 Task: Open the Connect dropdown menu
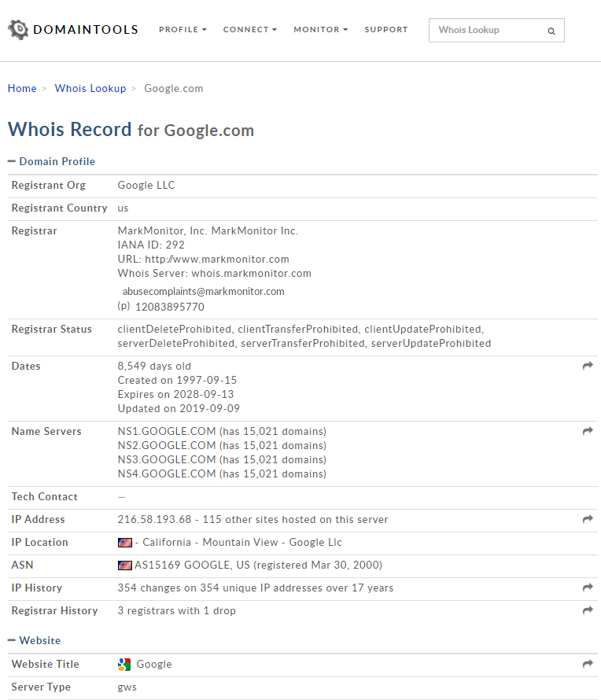point(249,30)
